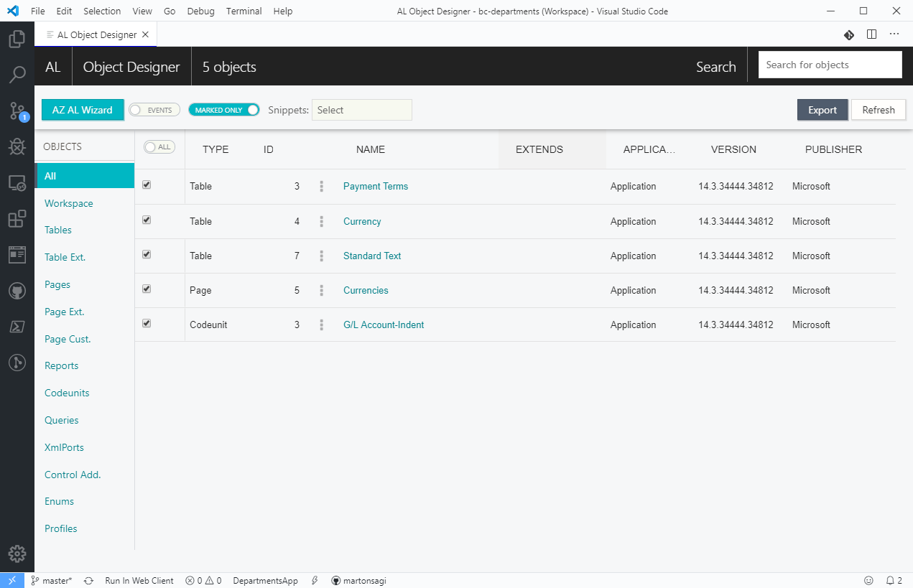Click the Search for objects field
Screen dimensions: 913x588
[x=830, y=65]
